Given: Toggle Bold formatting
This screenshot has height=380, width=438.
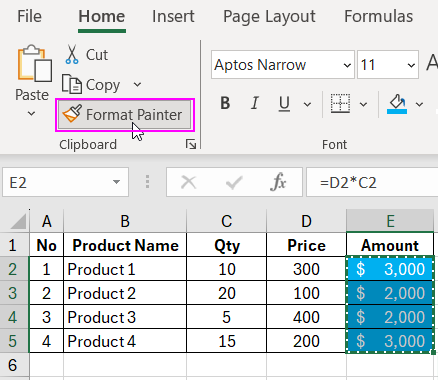Looking at the screenshot, I should [225, 103].
